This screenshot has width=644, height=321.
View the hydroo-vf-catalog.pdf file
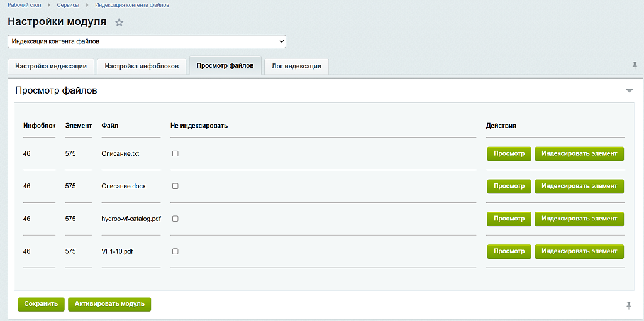pos(509,219)
